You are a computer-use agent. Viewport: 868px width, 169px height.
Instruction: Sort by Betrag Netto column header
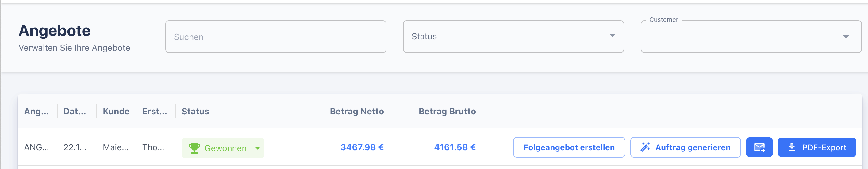(x=356, y=111)
